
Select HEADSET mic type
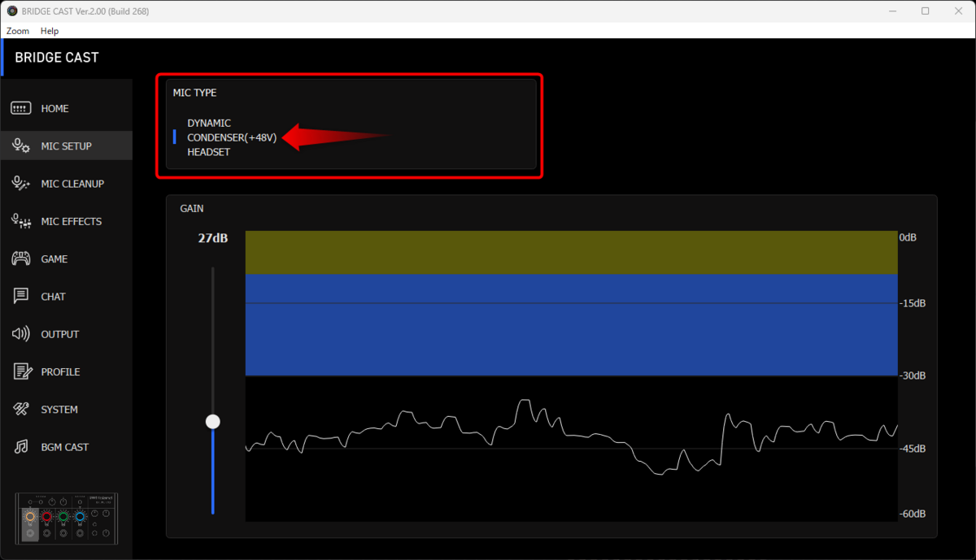coord(208,152)
